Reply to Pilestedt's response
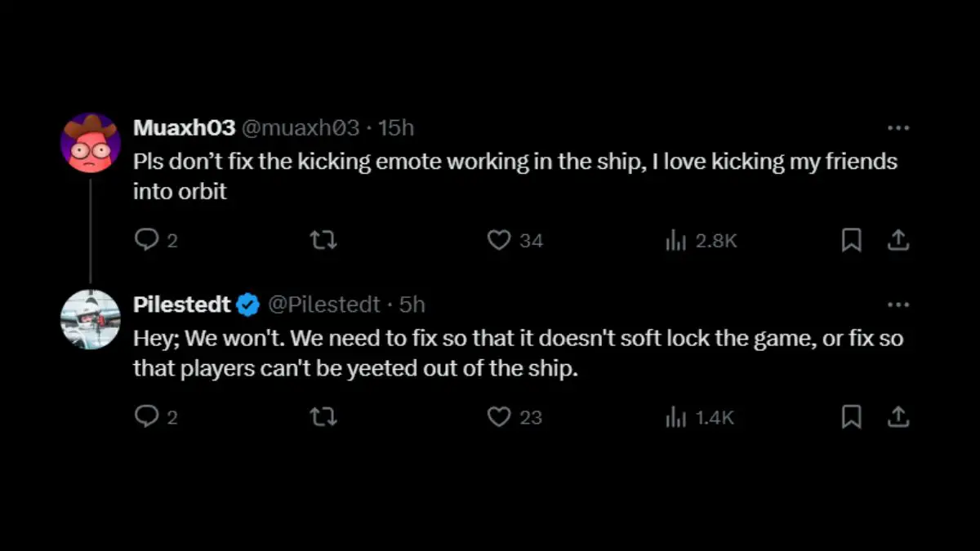980x551 pixels. click(149, 417)
